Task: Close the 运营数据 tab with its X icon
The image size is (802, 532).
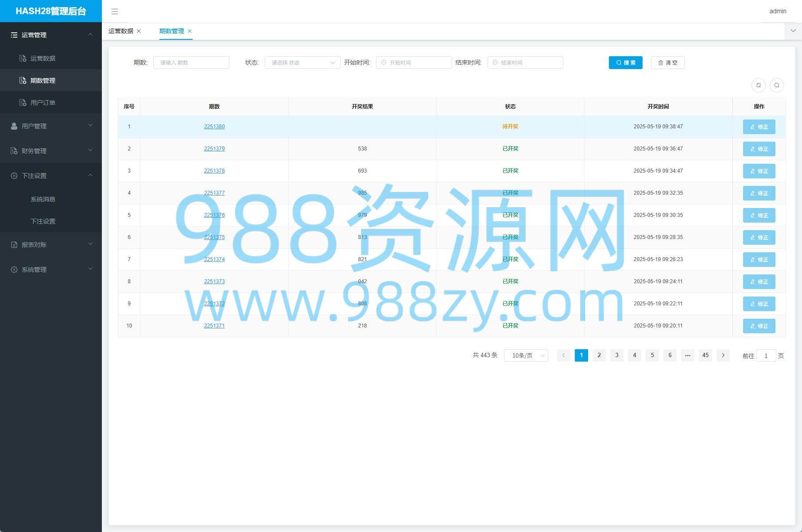Action: 139,31
